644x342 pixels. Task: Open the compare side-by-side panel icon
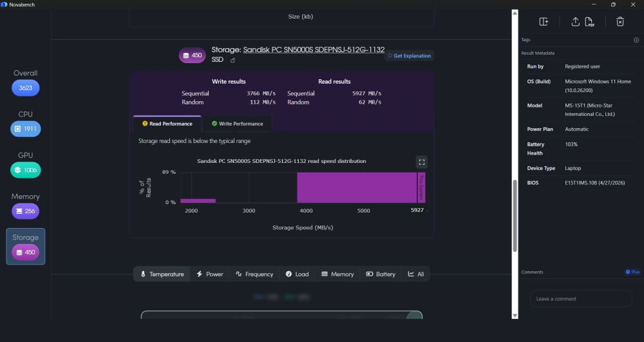(544, 22)
